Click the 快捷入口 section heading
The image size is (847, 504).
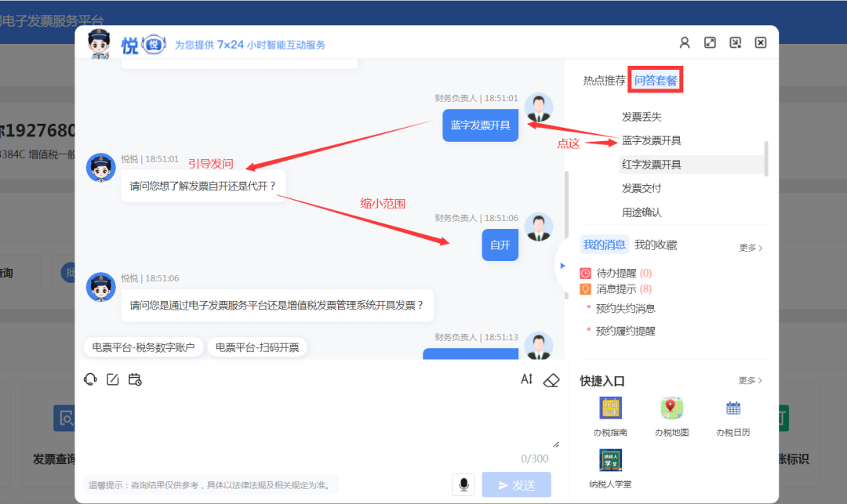[x=602, y=381]
